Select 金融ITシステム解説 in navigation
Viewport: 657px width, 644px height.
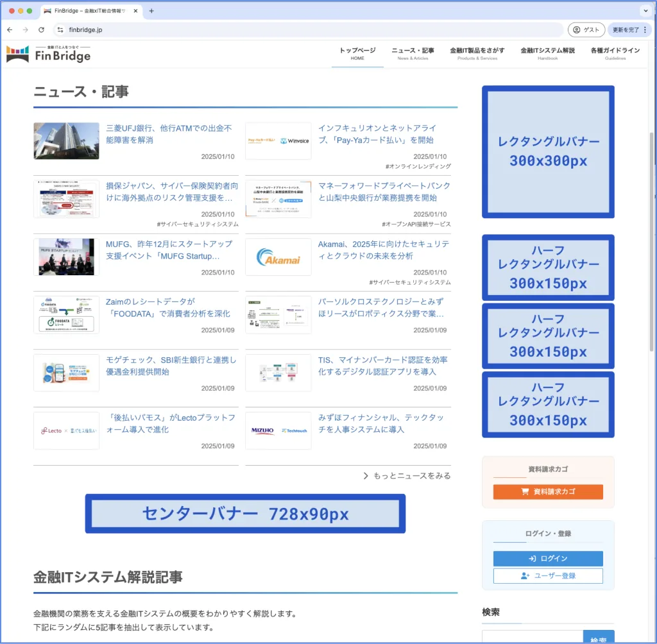point(547,53)
